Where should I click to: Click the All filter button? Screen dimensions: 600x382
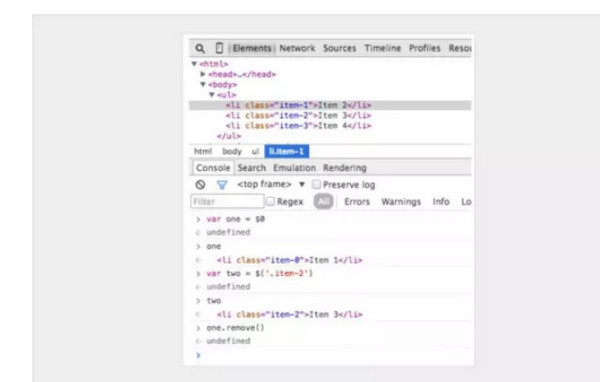(323, 201)
